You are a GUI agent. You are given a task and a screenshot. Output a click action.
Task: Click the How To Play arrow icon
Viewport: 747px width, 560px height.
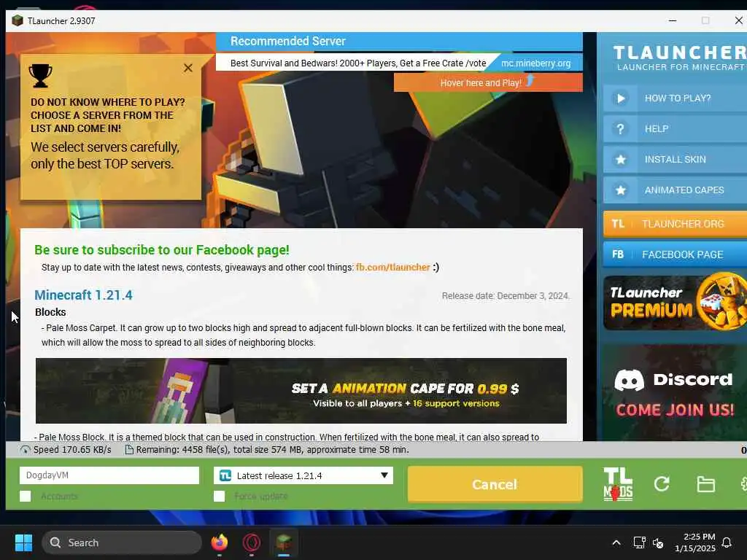point(620,98)
